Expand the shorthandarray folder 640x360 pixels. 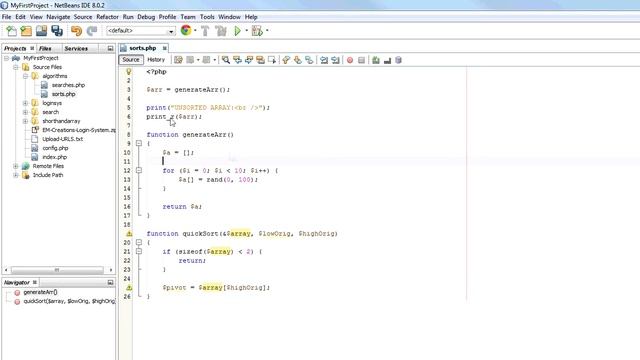pyautogui.click(x=25, y=121)
